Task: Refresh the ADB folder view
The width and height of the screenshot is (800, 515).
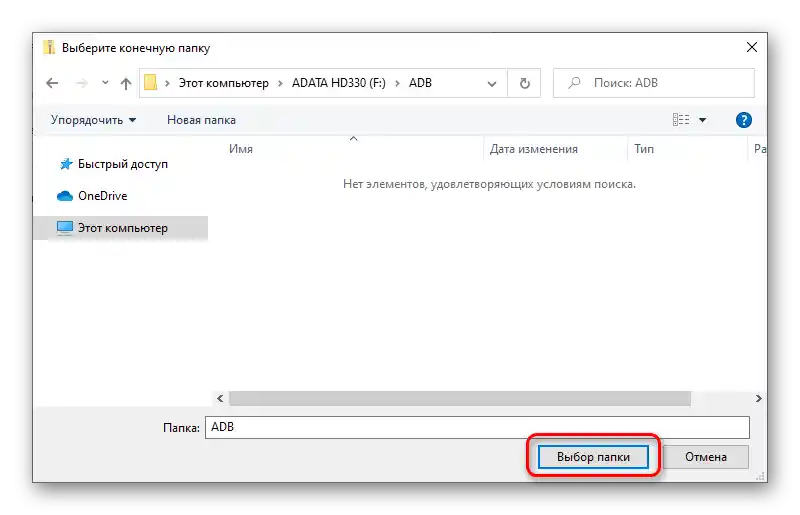Action: point(524,83)
